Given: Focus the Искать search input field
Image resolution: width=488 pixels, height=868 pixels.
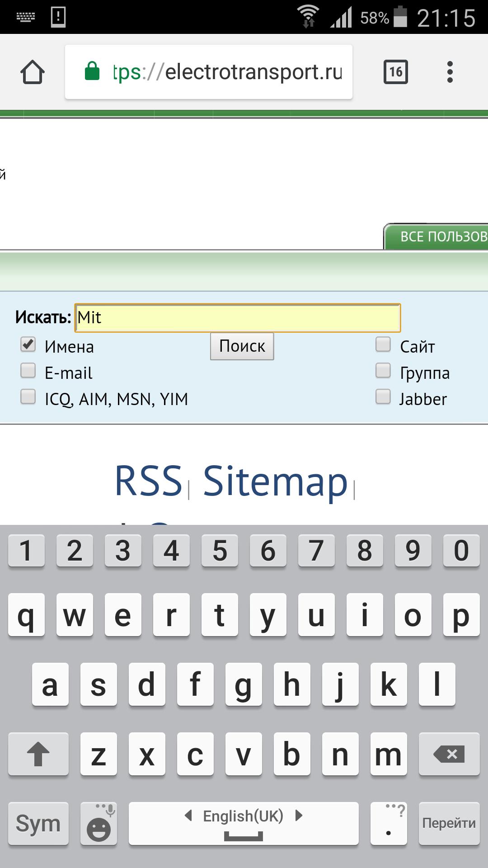Looking at the screenshot, I should (238, 318).
